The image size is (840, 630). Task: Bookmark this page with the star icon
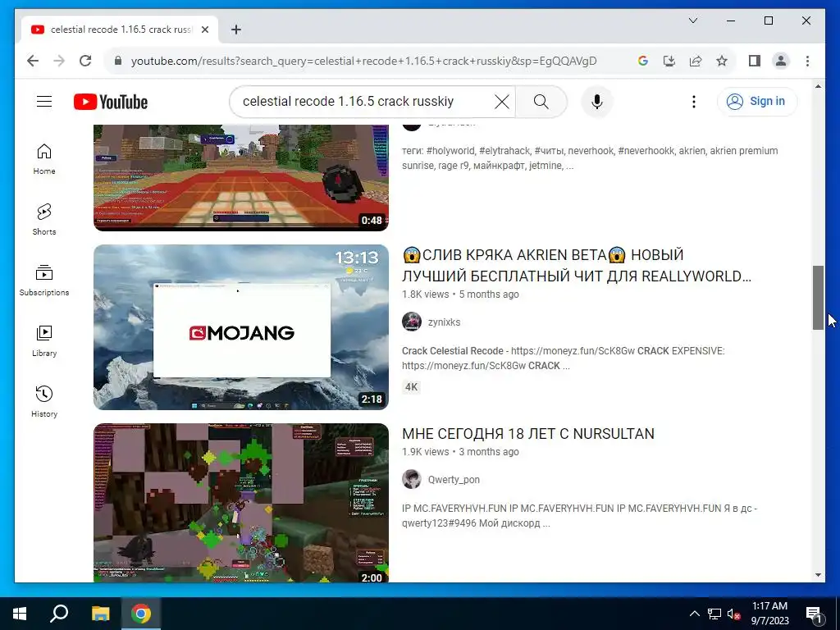722,61
